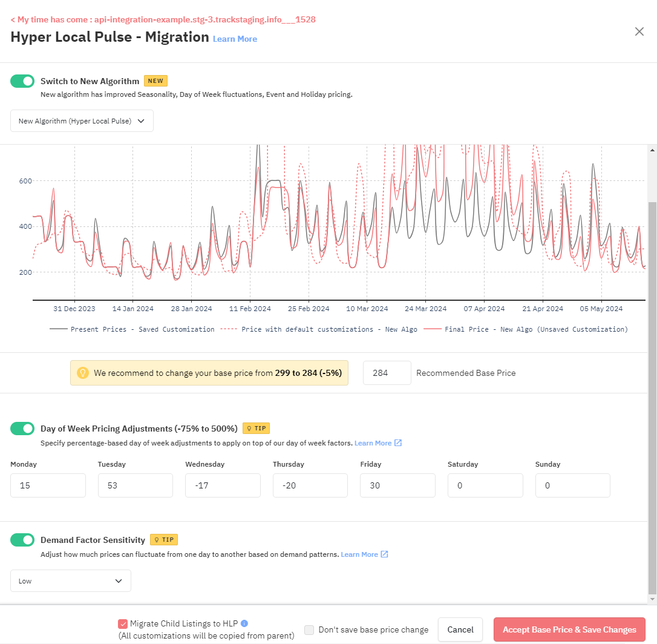Click the TIP badge beside Demand Factor Sensitivity

(x=163, y=539)
